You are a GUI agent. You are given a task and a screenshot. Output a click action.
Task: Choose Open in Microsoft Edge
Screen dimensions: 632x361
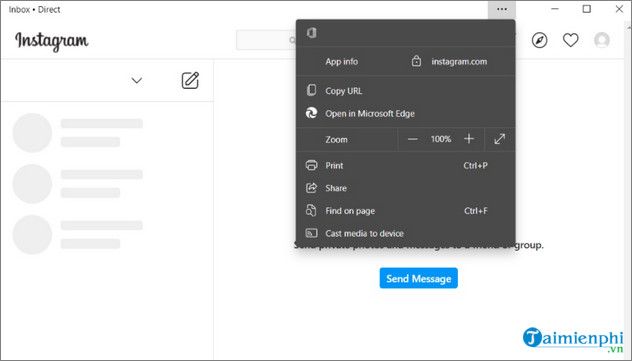tap(405, 113)
